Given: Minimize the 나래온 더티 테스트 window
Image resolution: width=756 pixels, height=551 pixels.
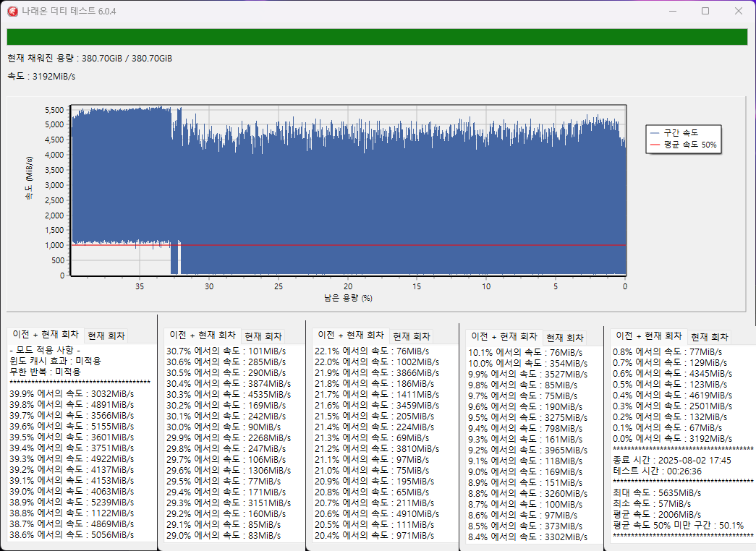Looking at the screenshot, I should pyautogui.click(x=673, y=11).
